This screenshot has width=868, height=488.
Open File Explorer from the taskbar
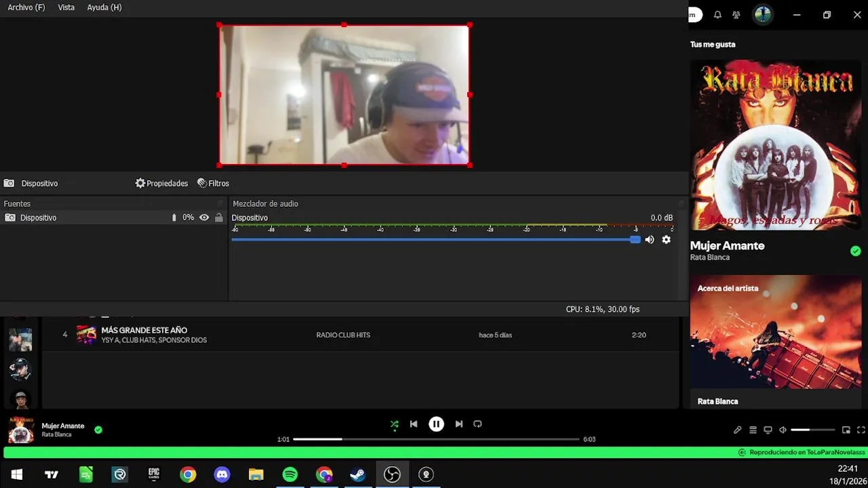(256, 474)
